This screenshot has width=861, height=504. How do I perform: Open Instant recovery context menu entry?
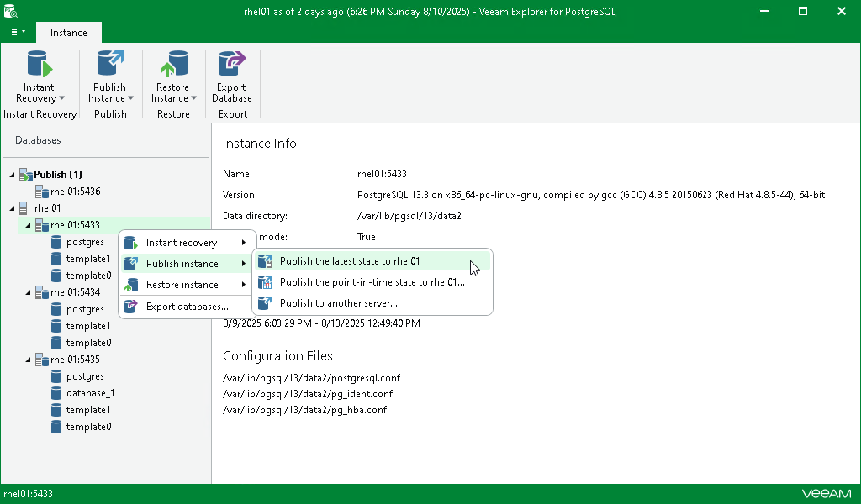[187, 243]
